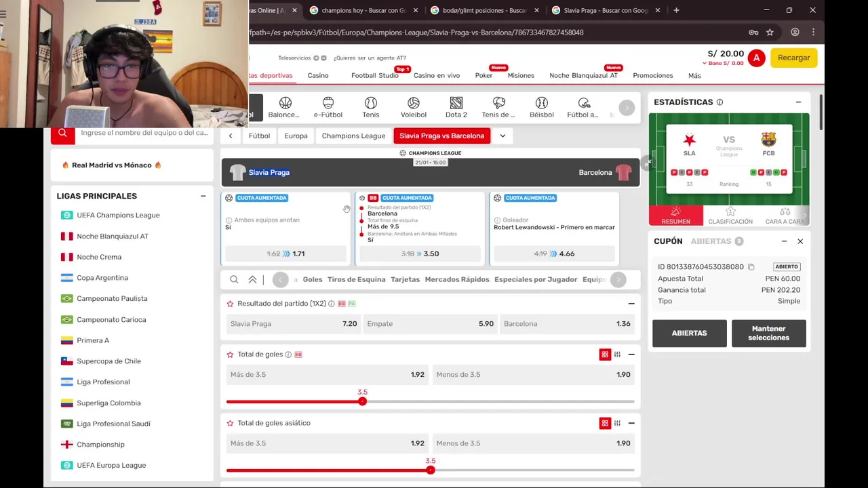Collapse the Resultado del partido market

pos(631,304)
